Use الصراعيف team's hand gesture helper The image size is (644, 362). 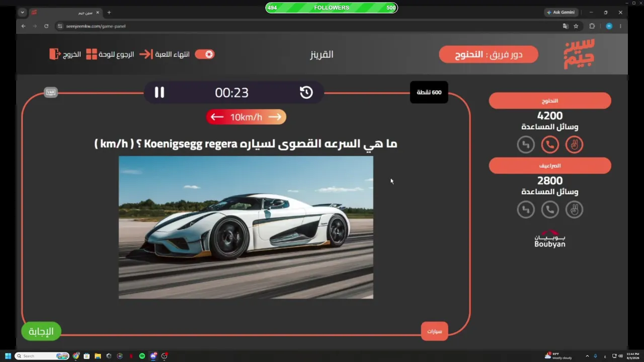click(x=574, y=210)
